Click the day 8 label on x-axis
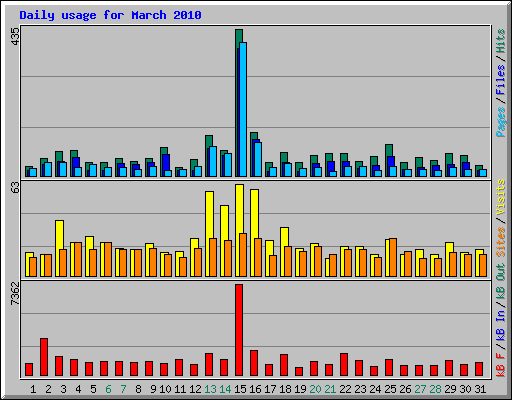This screenshot has width=512, height=400. [x=138, y=389]
